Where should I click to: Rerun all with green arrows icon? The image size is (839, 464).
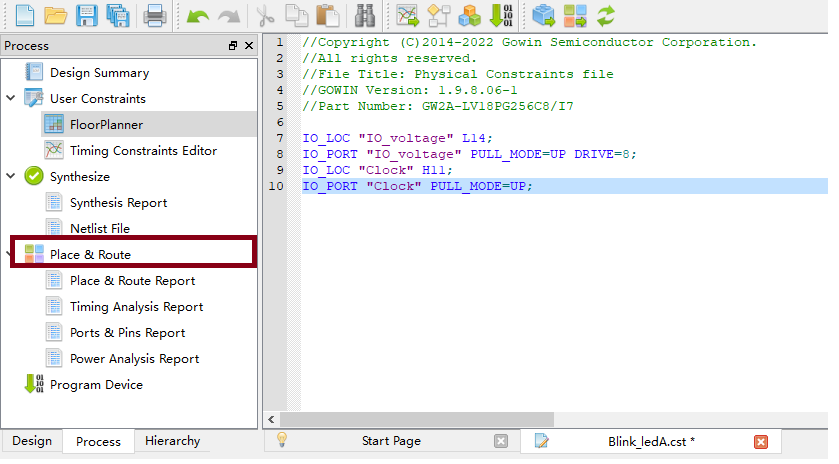tap(606, 16)
